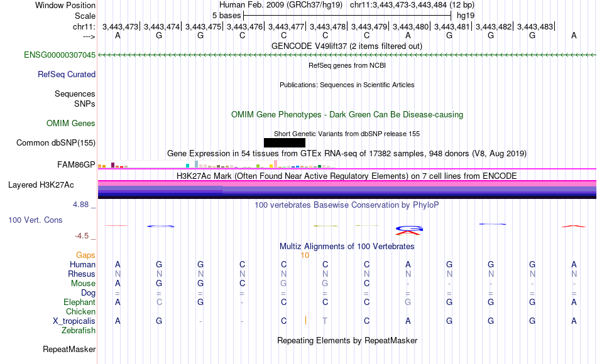
Task: Click the Mouse species label
Action: coord(84,284)
